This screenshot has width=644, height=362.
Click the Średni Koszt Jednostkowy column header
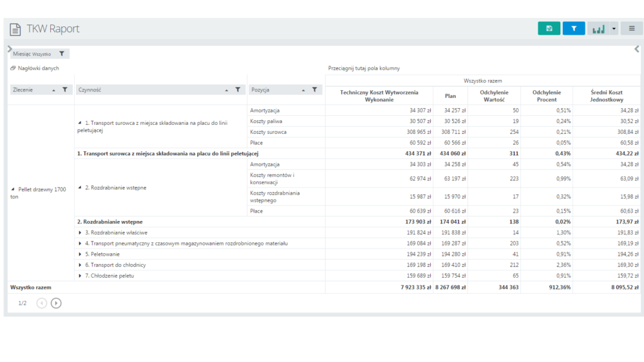click(x=607, y=96)
